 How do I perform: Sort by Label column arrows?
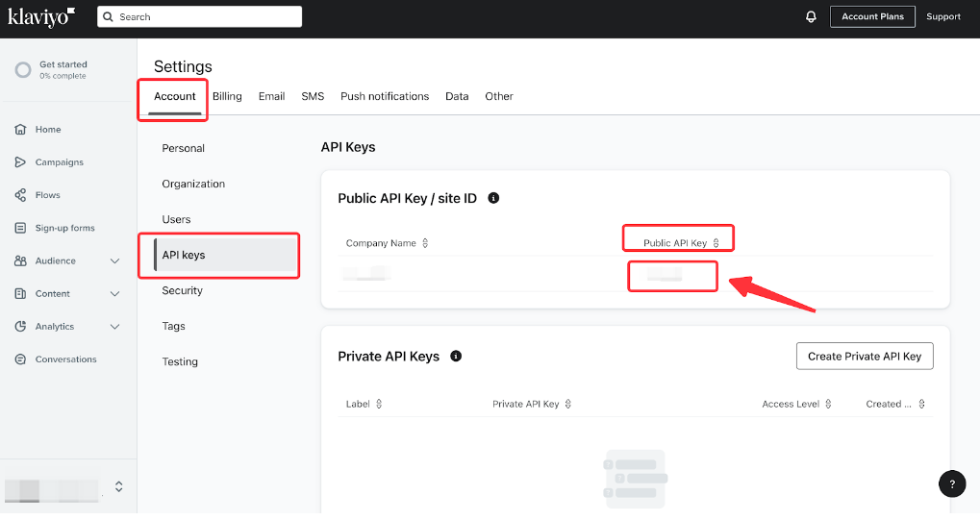coord(379,404)
